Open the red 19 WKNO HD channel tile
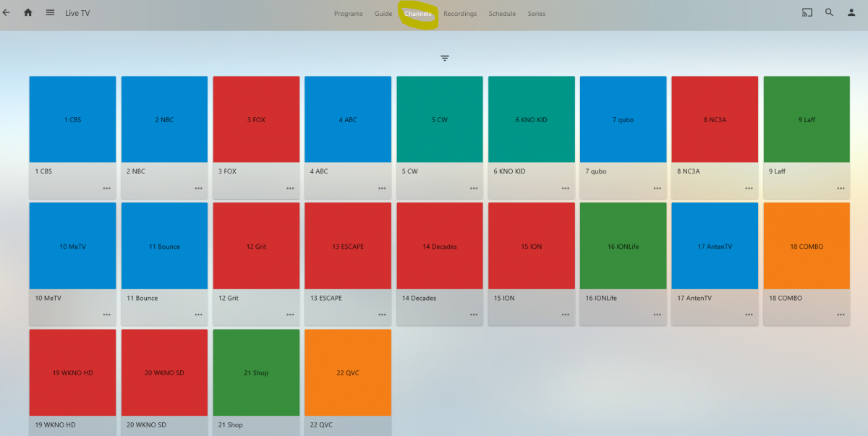This screenshot has width=868, height=436. [72, 372]
